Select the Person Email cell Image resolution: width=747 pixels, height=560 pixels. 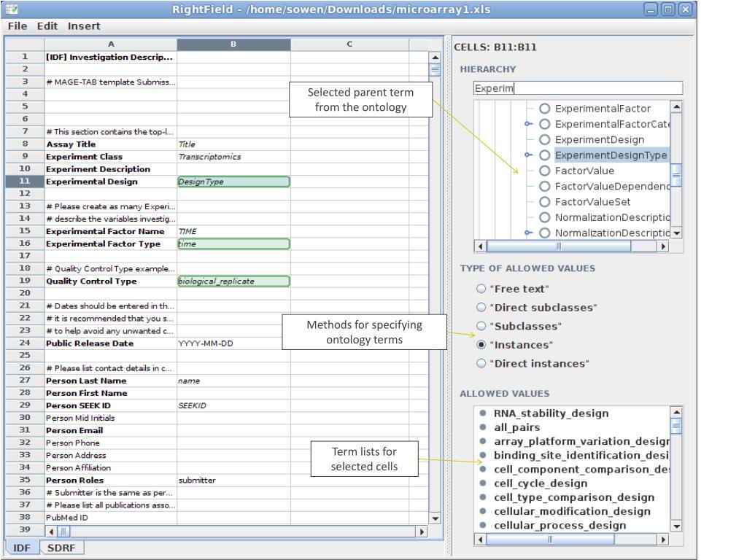[x=111, y=430]
